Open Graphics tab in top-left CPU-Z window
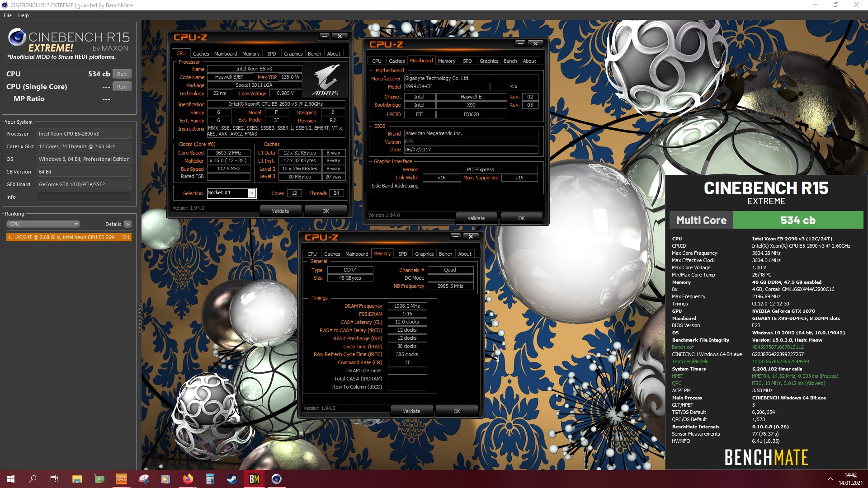The image size is (868, 488). coord(293,54)
